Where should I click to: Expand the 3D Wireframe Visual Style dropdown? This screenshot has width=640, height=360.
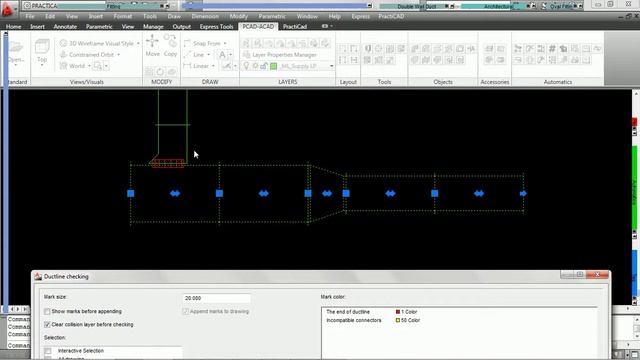tap(138, 43)
